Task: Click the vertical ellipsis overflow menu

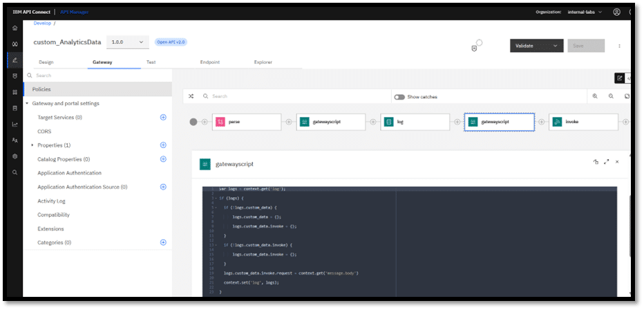Action: click(x=619, y=46)
